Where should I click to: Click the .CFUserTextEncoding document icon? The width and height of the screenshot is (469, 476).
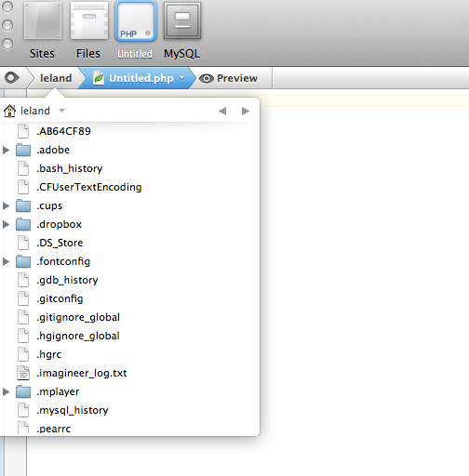pos(23,187)
